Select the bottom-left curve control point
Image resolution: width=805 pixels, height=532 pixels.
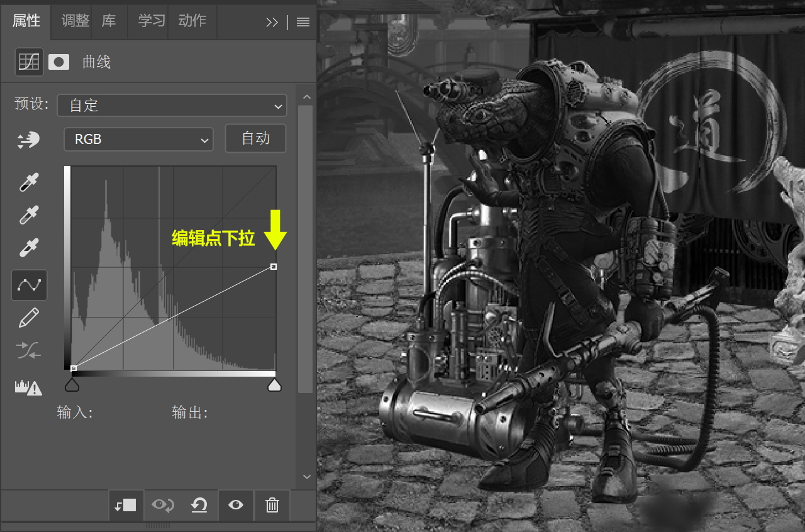(74, 369)
